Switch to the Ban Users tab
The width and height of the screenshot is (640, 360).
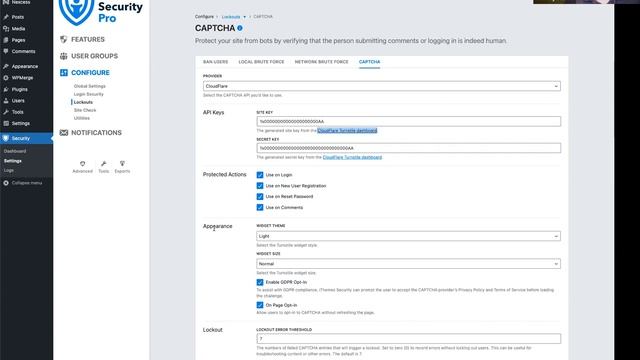(216, 62)
